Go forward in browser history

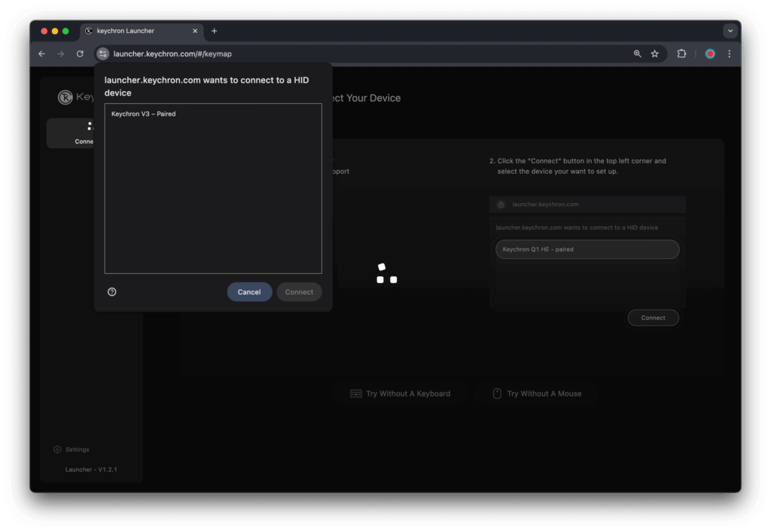coord(60,53)
